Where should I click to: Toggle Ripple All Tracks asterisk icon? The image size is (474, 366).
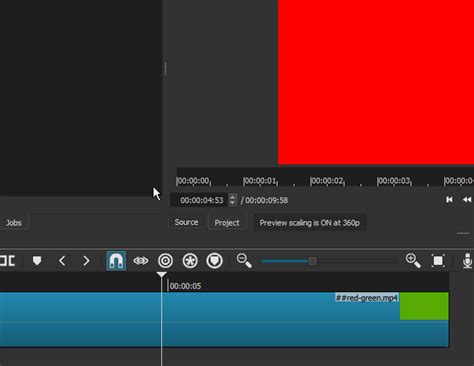(x=190, y=261)
